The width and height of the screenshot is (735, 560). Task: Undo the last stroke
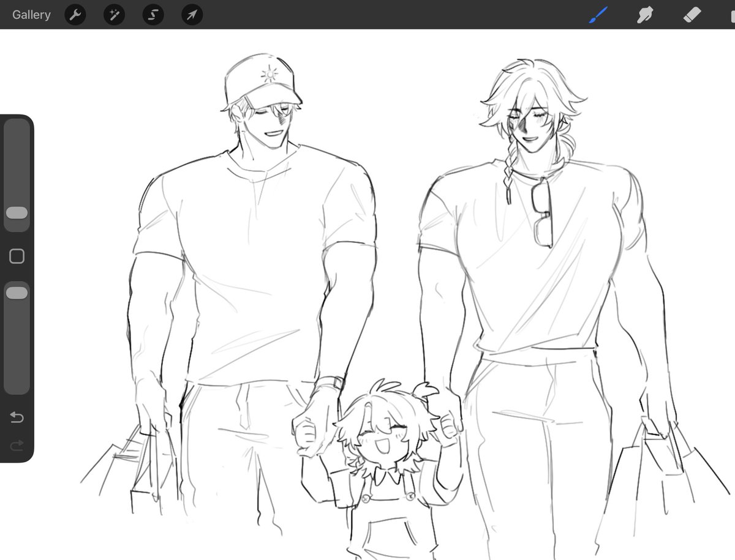(17, 417)
